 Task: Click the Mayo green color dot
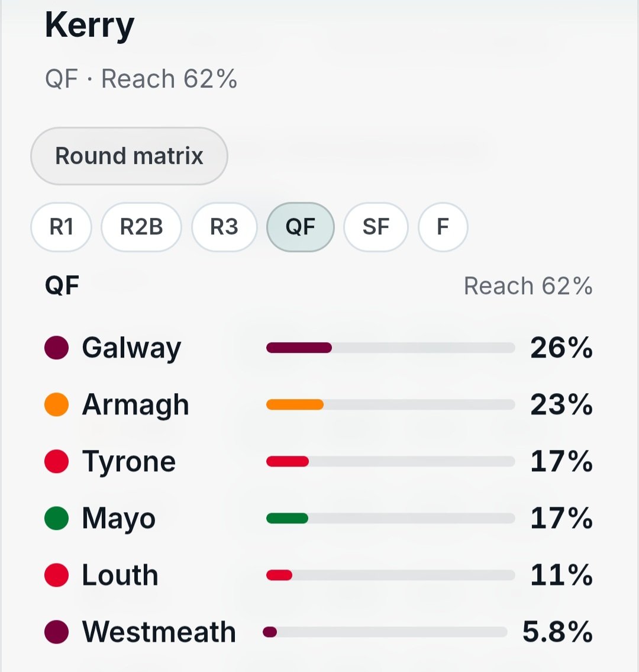(x=57, y=518)
